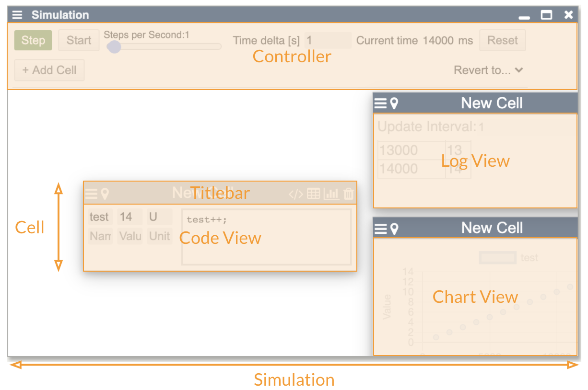588x390 pixels.
Task: Open the hamburger menu of the code cell
Action: [91, 194]
